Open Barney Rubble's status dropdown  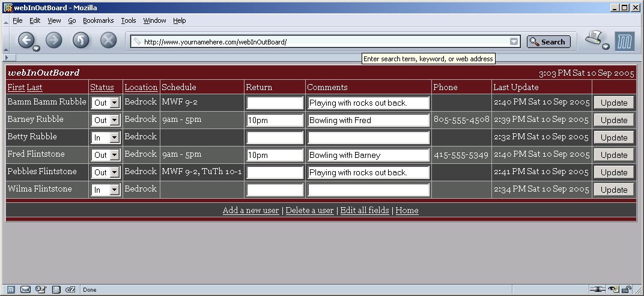(106, 120)
